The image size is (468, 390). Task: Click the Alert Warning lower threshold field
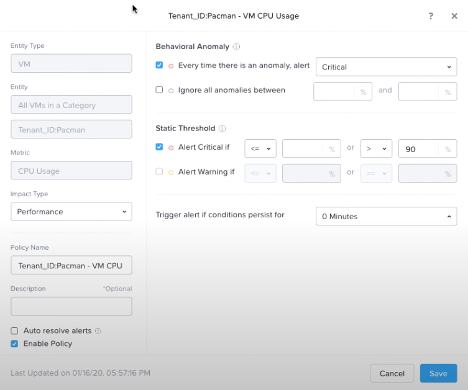coord(311,173)
